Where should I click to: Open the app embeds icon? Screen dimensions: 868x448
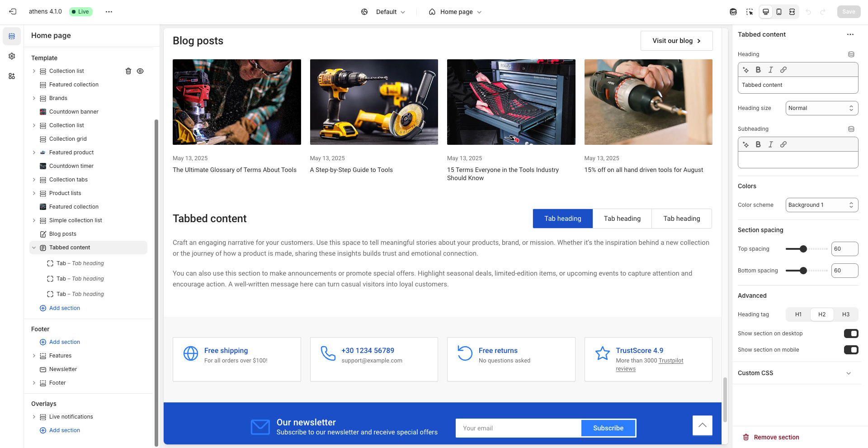pos(12,76)
